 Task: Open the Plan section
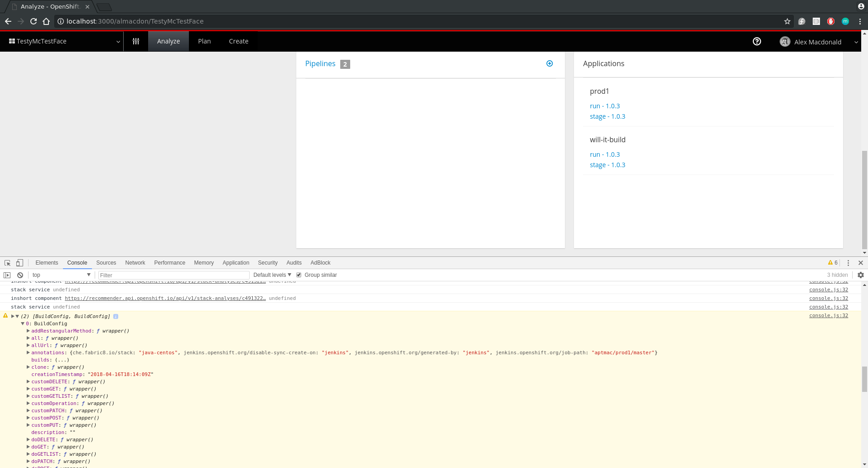click(204, 41)
